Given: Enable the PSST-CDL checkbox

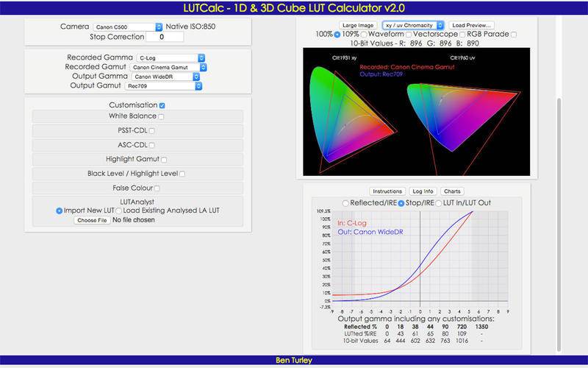Looking at the screenshot, I should pos(151,131).
